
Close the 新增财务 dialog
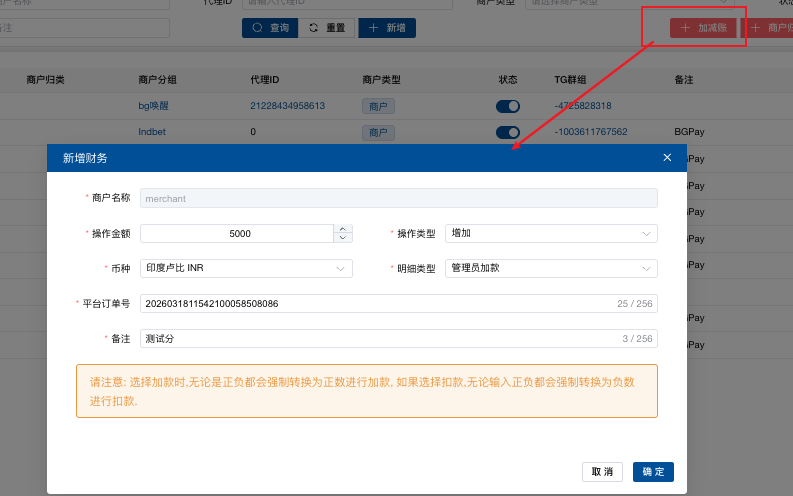coord(667,158)
